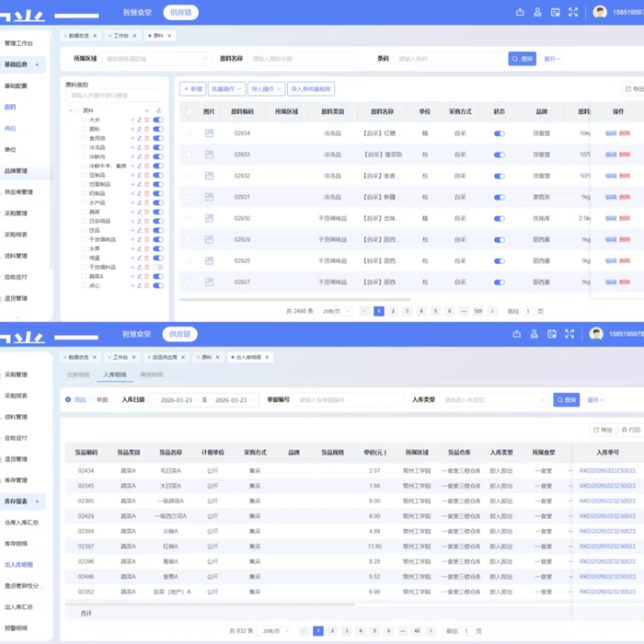
Task: Open 品牌管理 in the sidebar
Action: [16, 171]
